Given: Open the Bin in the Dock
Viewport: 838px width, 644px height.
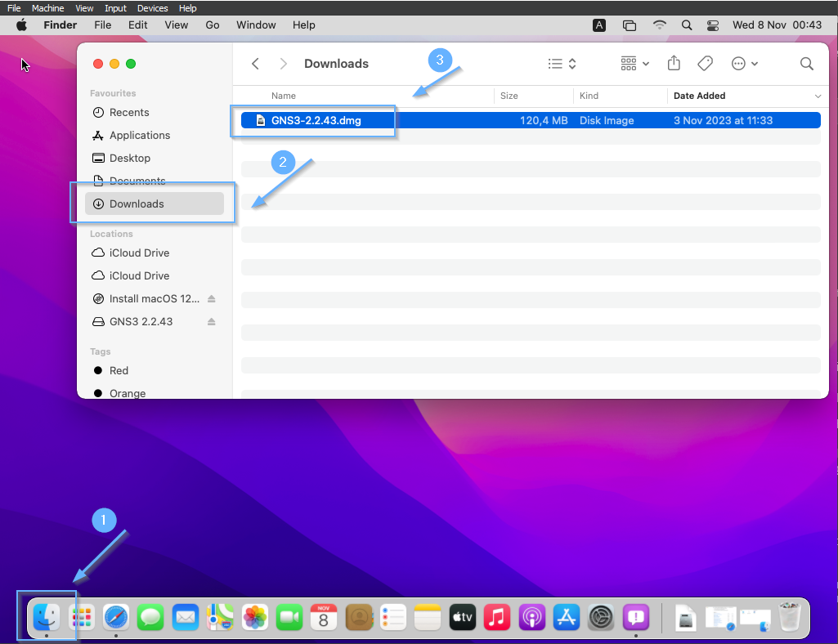Looking at the screenshot, I should [x=789, y=617].
